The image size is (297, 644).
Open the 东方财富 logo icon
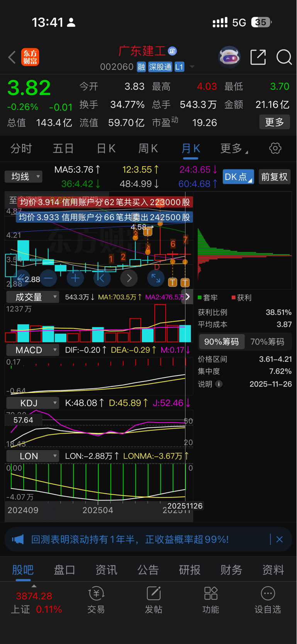pos(30,57)
